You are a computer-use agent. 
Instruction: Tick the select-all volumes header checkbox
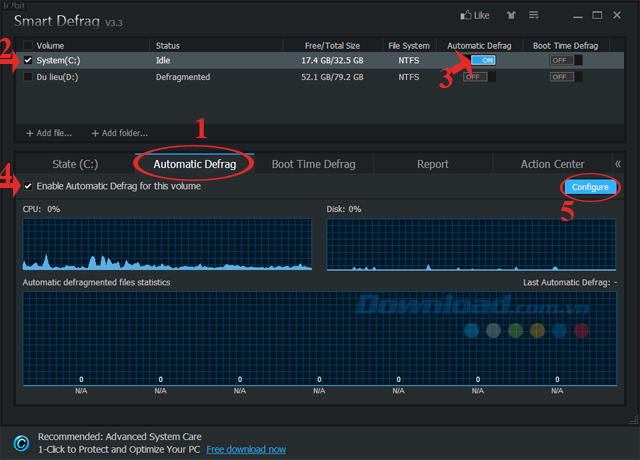(x=28, y=46)
